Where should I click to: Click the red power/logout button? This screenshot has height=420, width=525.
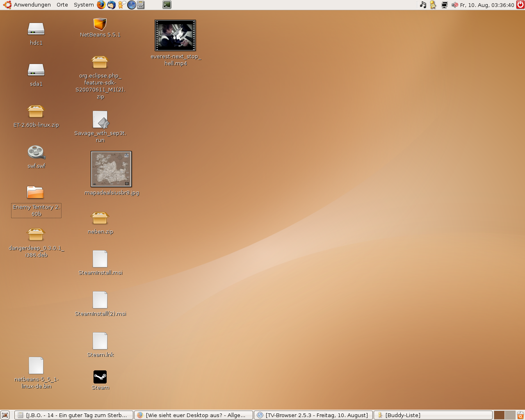coord(520,5)
